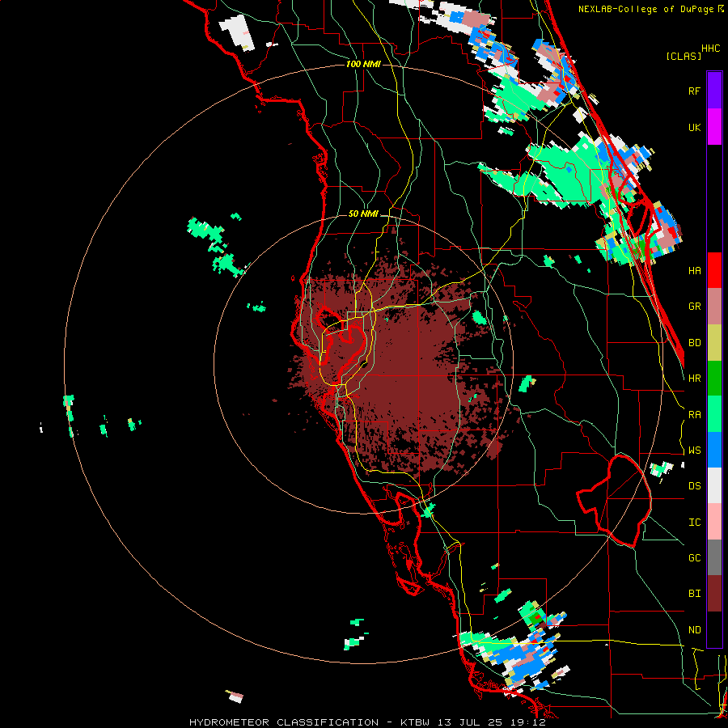
Task: Select the DS legend label
Action: [x=694, y=486]
